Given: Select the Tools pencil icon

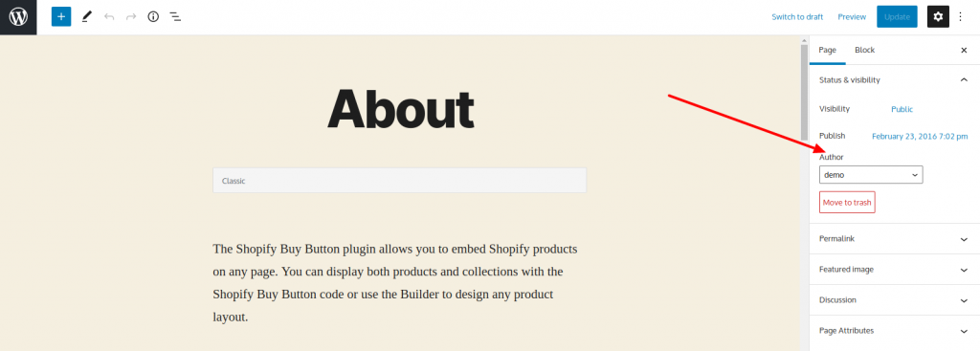Looking at the screenshot, I should [87, 17].
